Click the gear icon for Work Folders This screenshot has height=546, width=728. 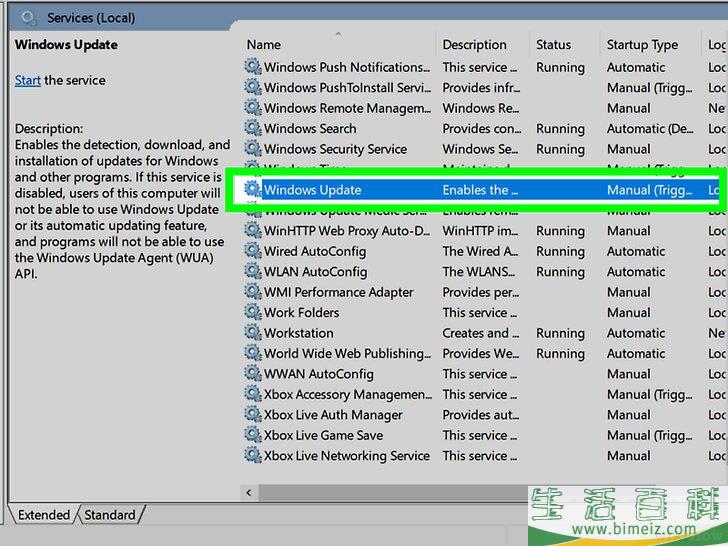point(253,312)
